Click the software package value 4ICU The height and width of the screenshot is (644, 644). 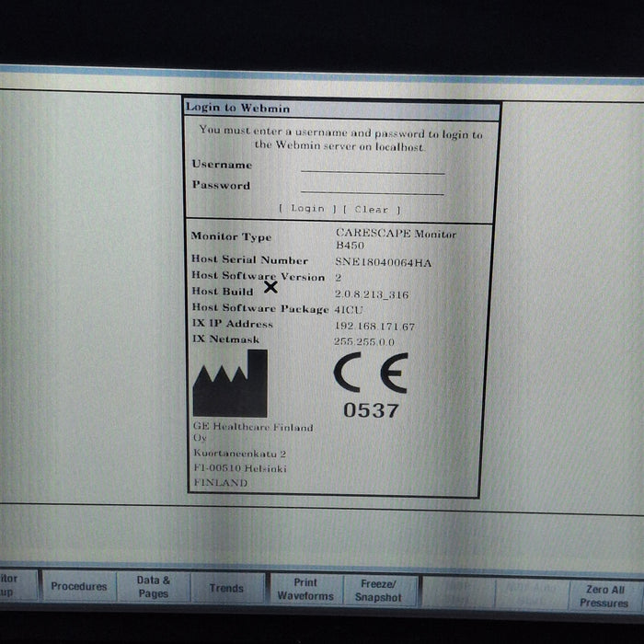point(349,310)
